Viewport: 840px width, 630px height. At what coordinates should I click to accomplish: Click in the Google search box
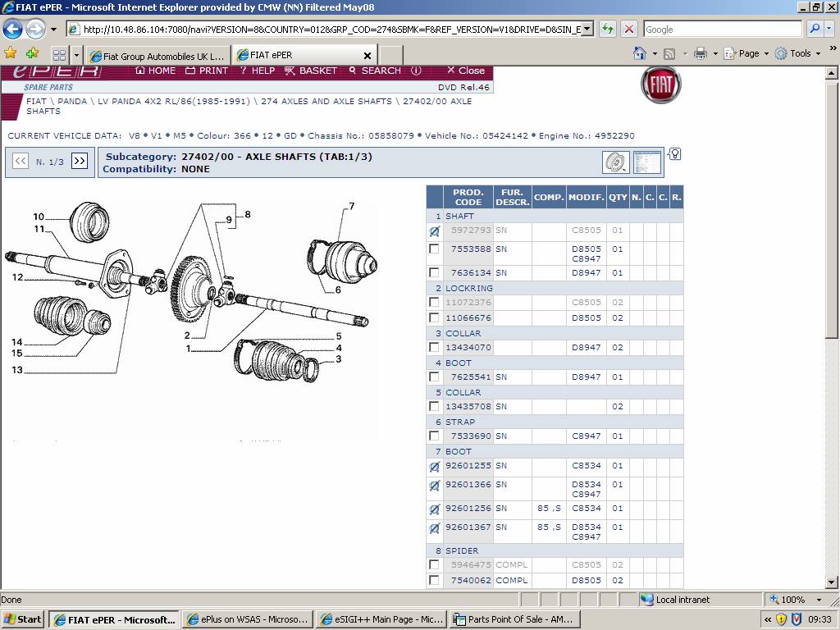click(723, 29)
